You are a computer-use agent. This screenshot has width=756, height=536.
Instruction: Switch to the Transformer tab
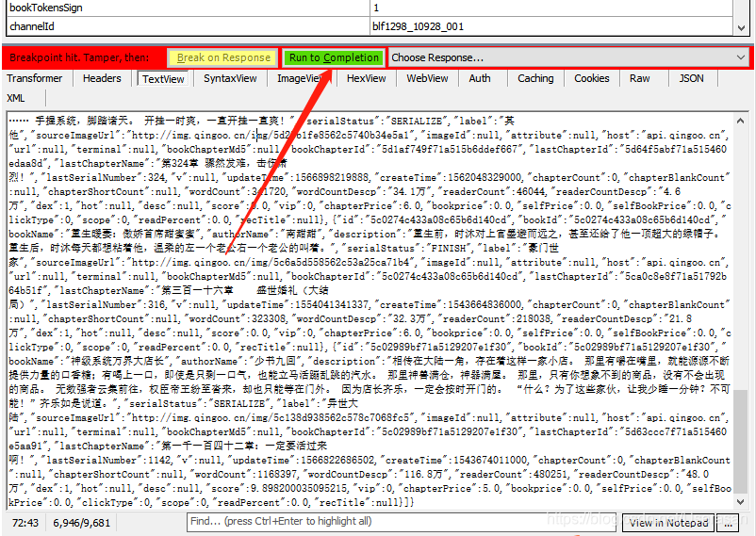click(x=35, y=78)
